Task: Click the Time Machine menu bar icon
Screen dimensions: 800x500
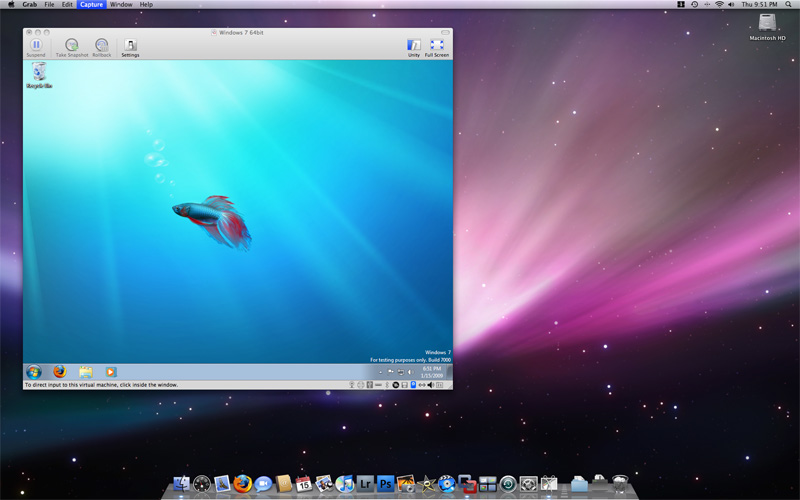Action: (x=694, y=4)
